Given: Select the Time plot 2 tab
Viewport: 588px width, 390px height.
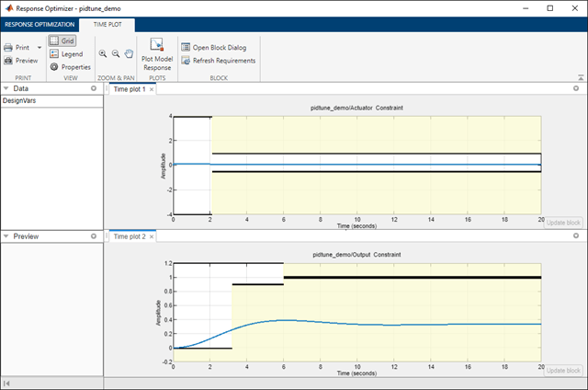Looking at the screenshot, I should (130, 236).
